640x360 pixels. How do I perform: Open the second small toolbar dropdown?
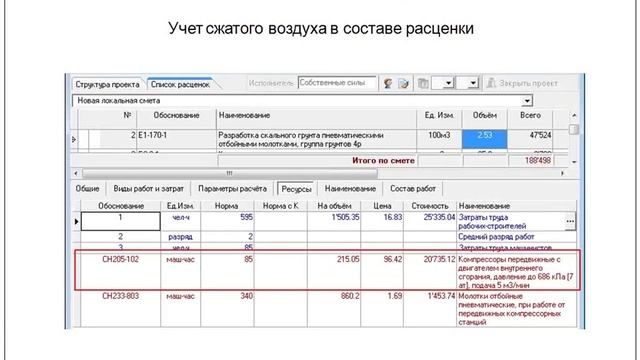tap(472, 83)
